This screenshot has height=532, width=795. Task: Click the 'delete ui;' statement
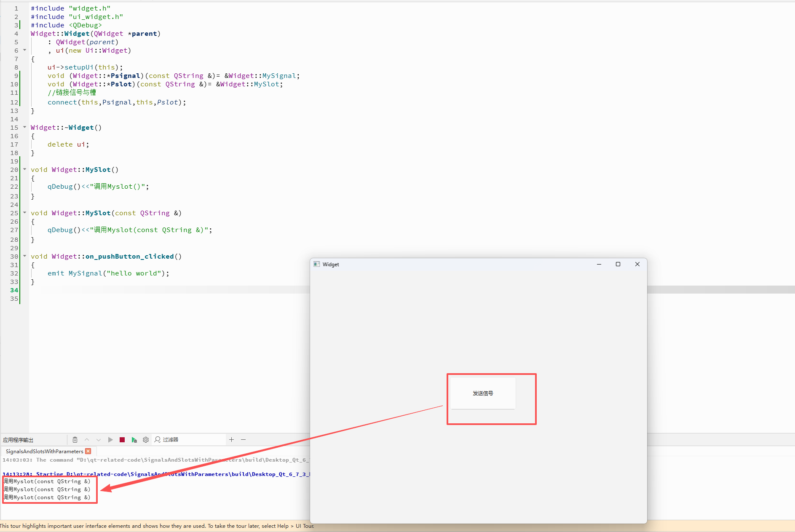[x=68, y=144]
